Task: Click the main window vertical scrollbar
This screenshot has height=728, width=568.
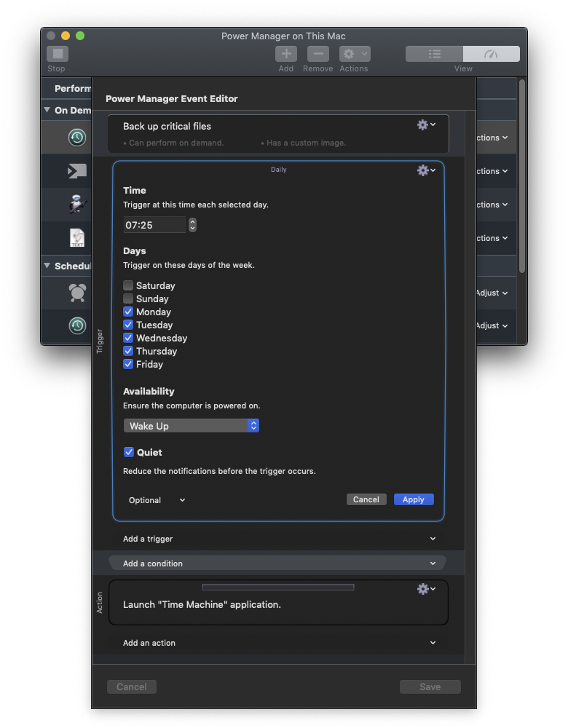Action: (x=522, y=176)
